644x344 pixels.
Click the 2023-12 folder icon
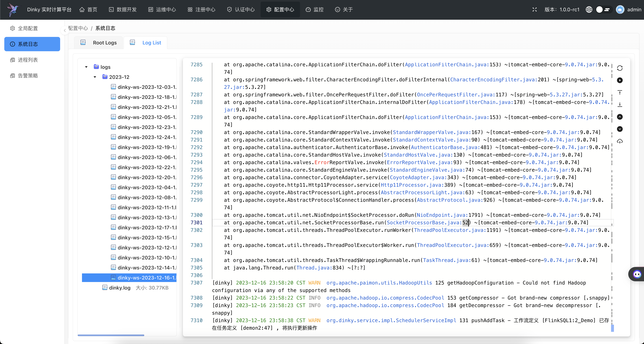click(105, 77)
